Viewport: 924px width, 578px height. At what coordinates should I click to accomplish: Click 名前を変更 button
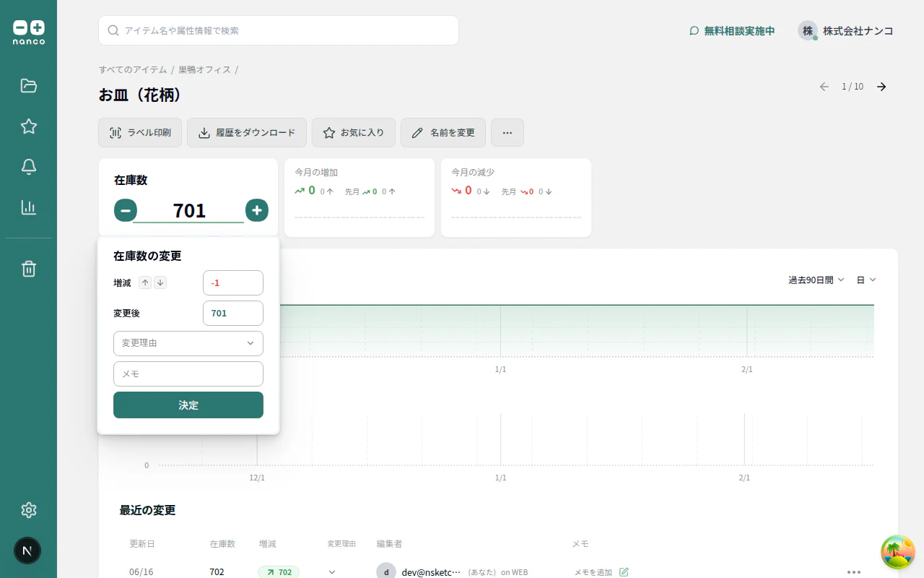point(443,133)
